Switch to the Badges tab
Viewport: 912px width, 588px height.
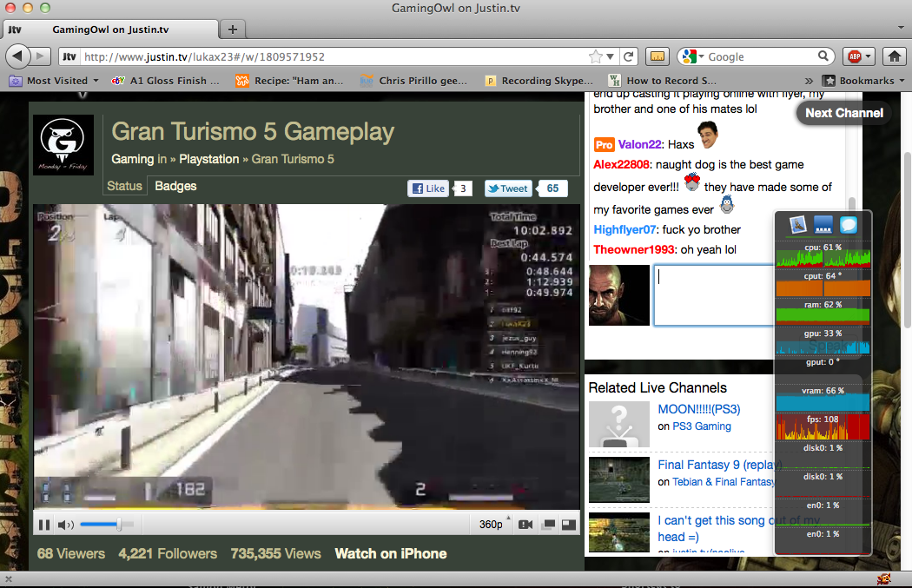pos(175,186)
